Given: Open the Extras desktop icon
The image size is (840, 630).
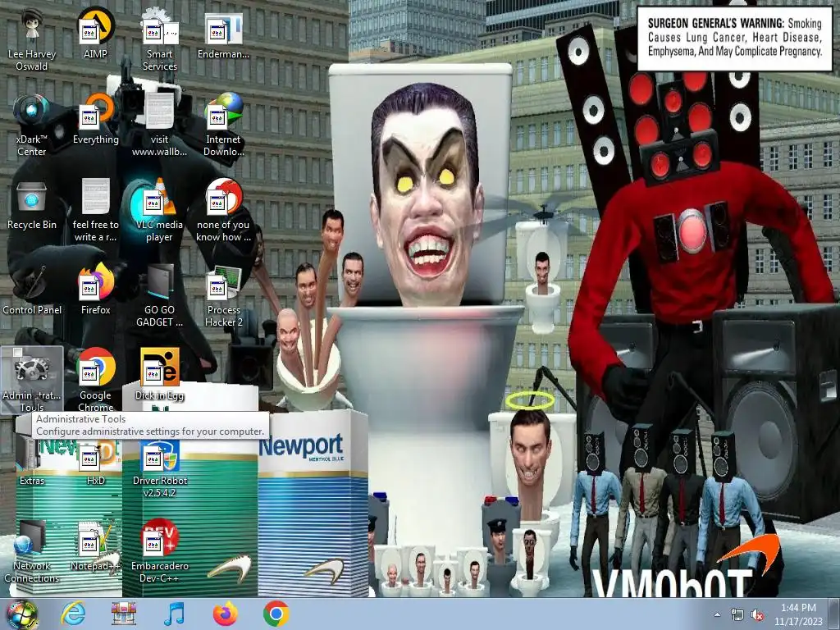Looking at the screenshot, I should point(32,459).
